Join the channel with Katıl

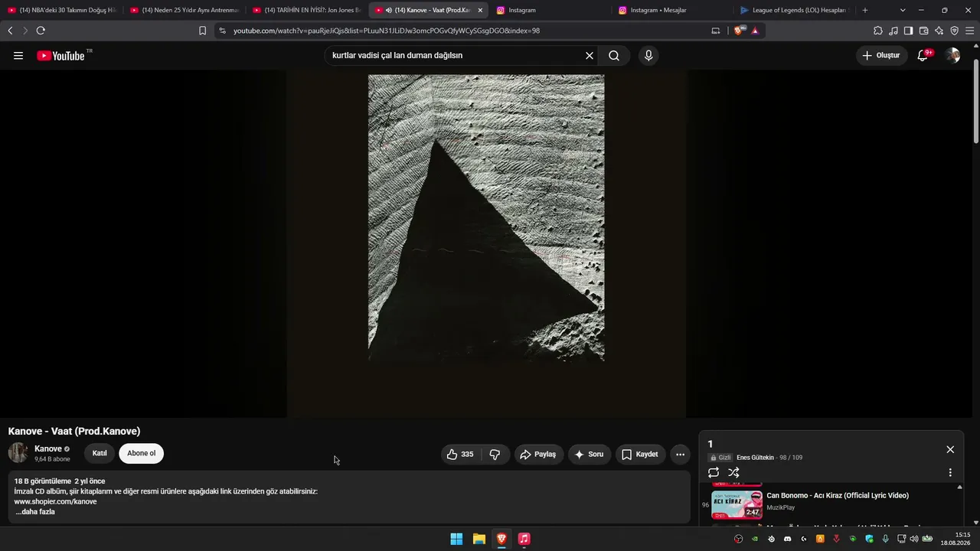[100, 453]
